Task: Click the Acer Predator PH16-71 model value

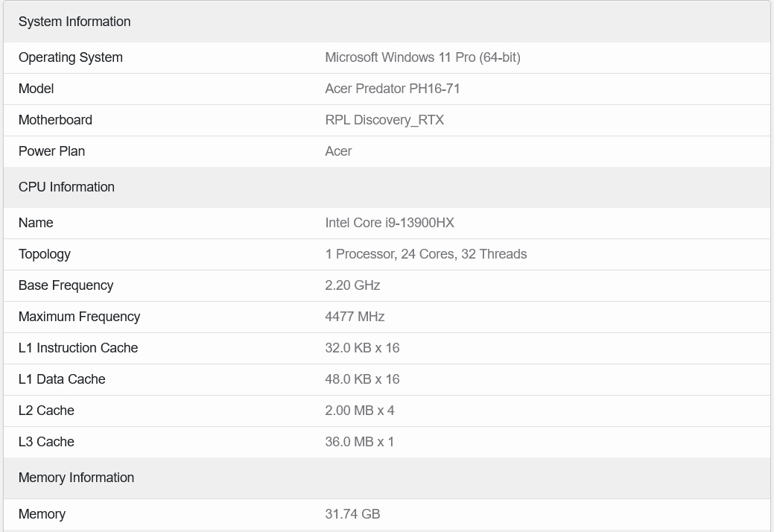Action: coord(393,89)
